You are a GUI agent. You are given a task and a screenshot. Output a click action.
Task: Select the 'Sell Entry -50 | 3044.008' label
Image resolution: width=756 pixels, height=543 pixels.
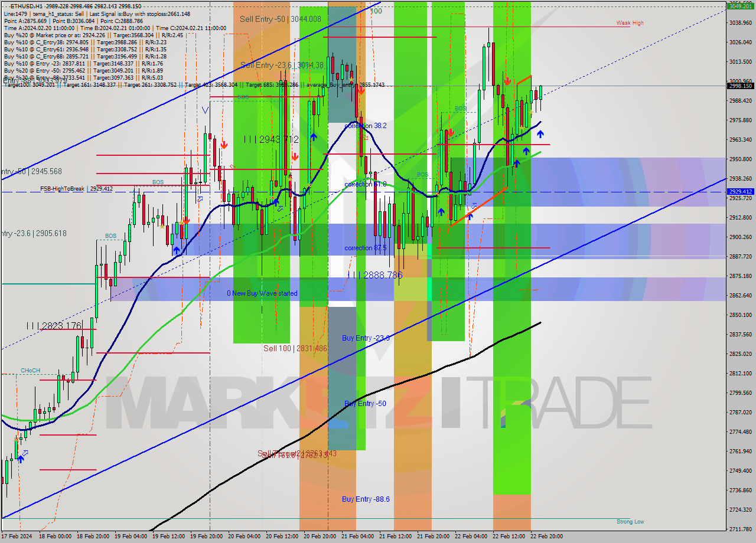(x=281, y=19)
